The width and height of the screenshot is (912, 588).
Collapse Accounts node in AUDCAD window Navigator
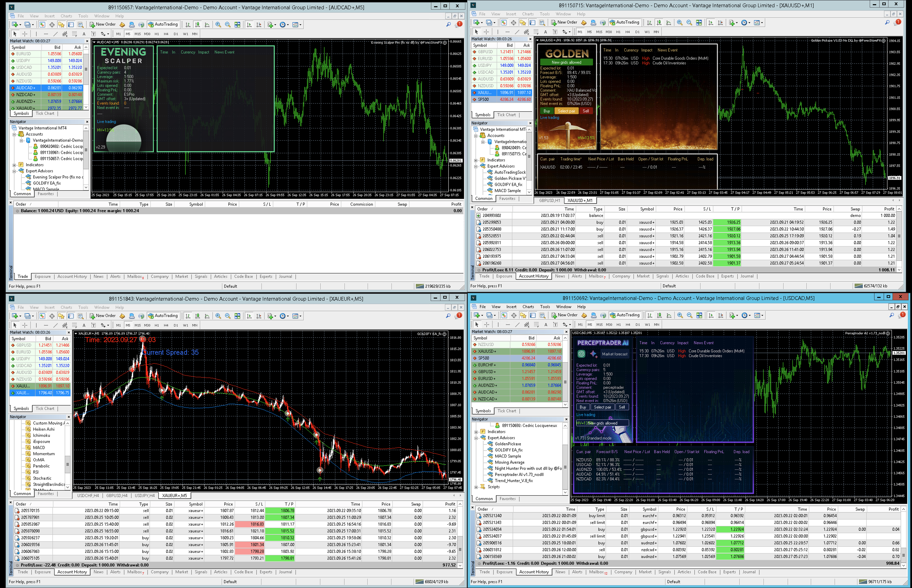point(14,134)
